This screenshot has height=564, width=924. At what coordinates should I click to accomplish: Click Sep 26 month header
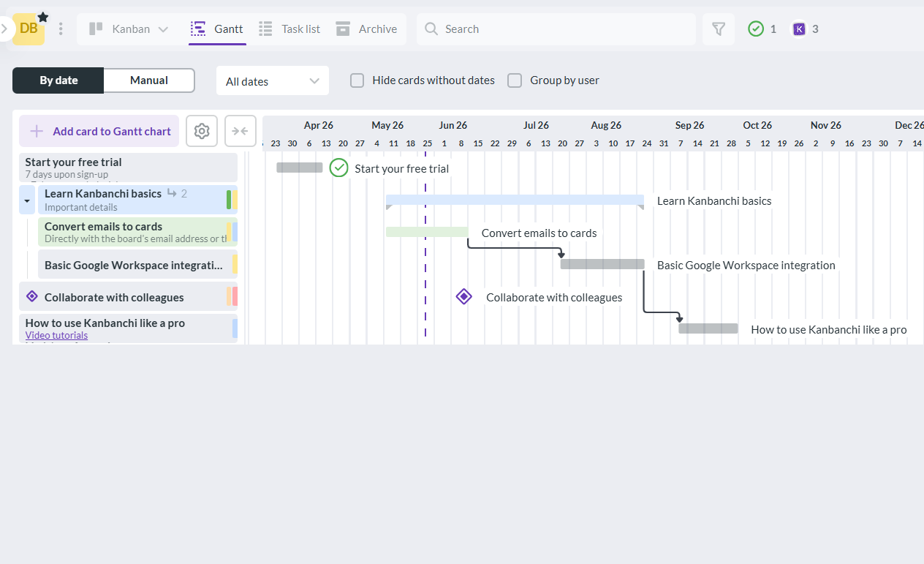tap(689, 125)
